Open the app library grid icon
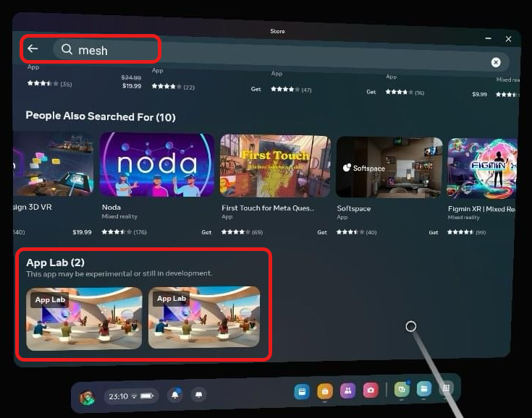The image size is (532, 418). click(x=447, y=388)
